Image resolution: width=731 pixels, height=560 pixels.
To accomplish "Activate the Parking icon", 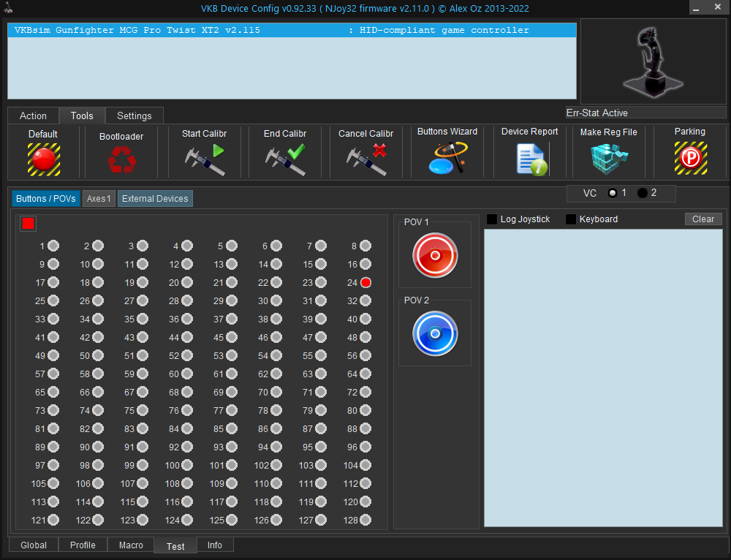I will (691, 158).
